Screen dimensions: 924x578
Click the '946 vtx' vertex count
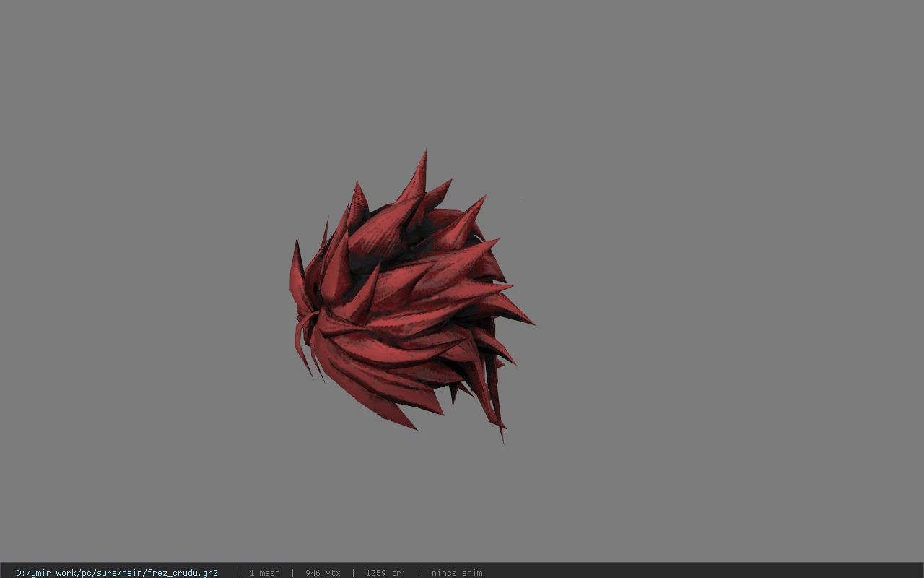[323, 573]
